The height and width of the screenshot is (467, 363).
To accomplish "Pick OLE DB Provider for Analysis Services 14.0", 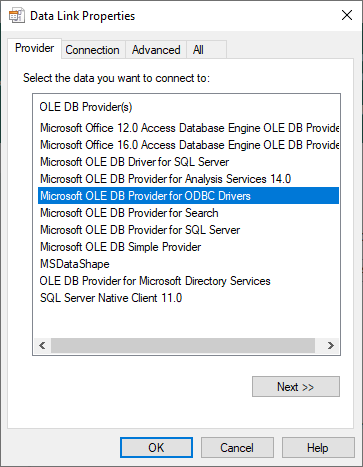I will coord(189,179).
